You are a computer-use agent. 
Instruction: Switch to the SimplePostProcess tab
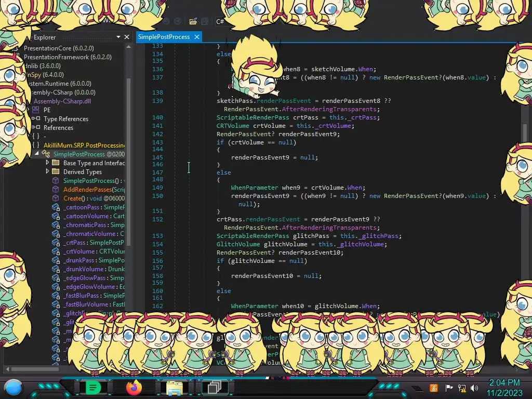164,37
